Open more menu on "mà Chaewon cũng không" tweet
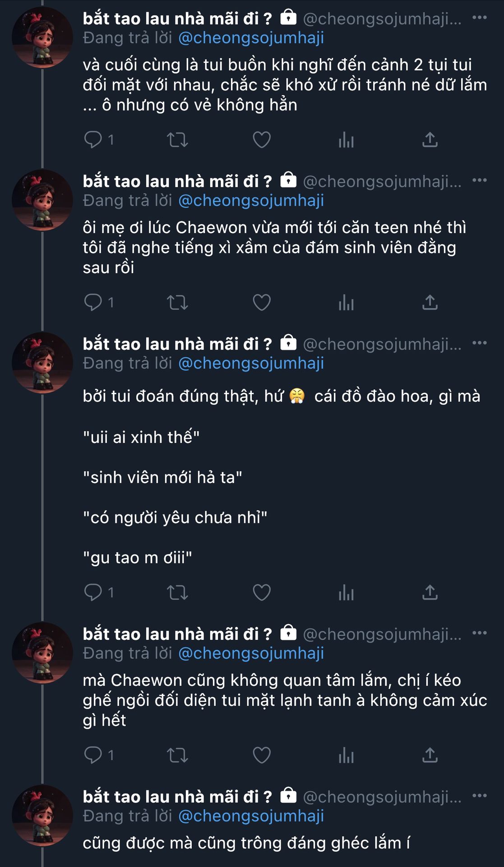 (x=479, y=633)
